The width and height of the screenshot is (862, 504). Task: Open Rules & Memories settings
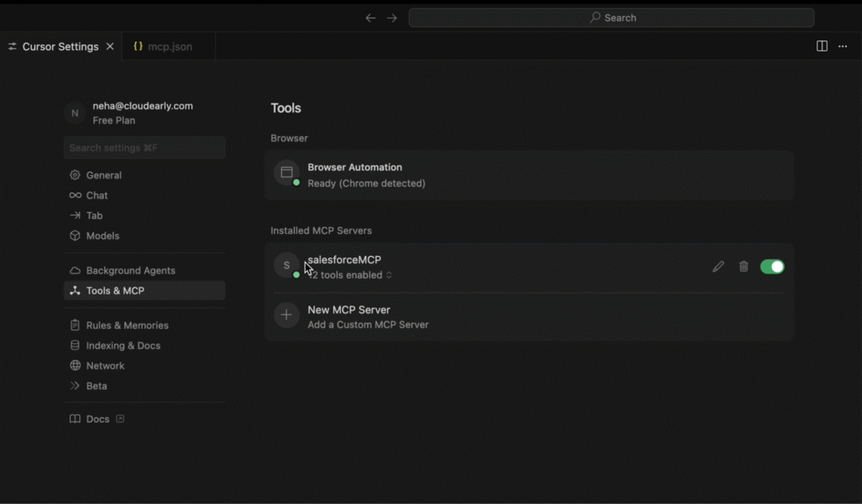click(x=127, y=325)
